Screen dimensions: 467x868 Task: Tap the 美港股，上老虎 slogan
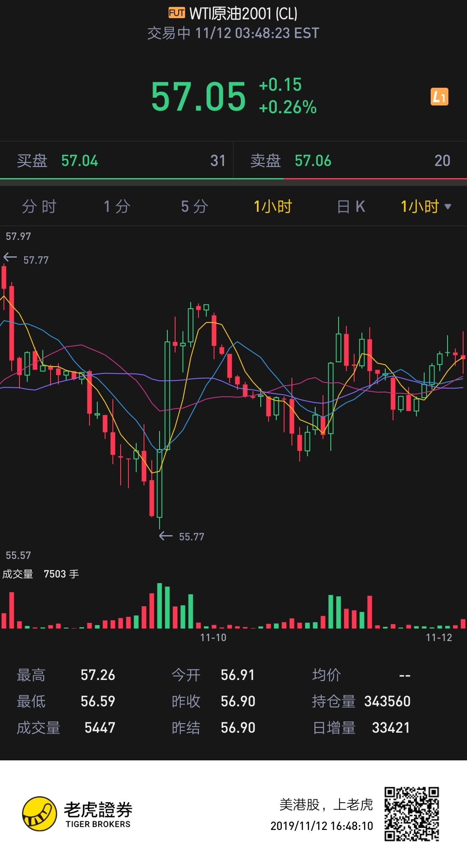326,804
